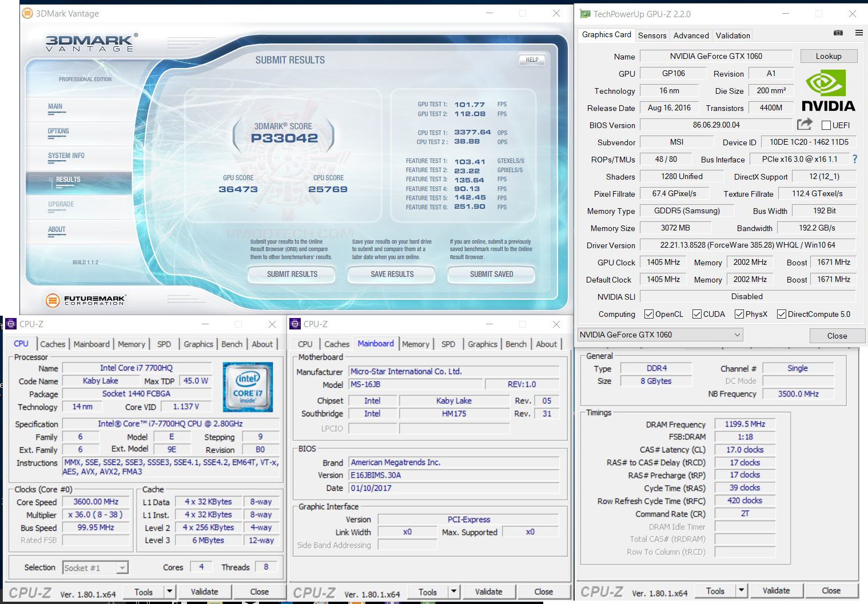This screenshot has height=604, width=868.
Task: Click the Lookup button in GPU-Z
Action: 828,56
